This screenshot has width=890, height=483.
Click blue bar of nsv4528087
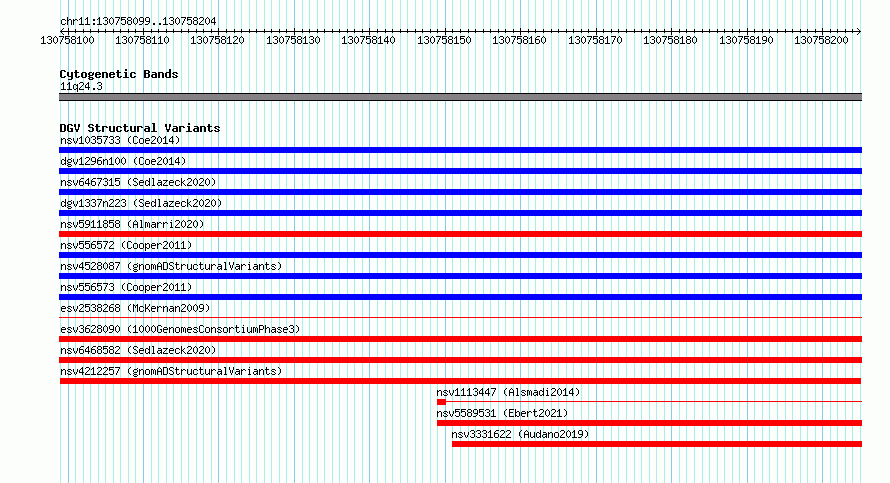(460, 276)
